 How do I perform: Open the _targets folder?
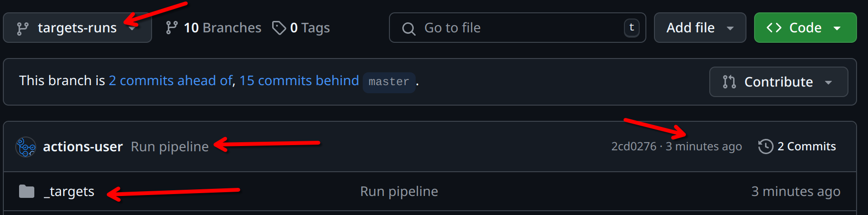click(69, 191)
